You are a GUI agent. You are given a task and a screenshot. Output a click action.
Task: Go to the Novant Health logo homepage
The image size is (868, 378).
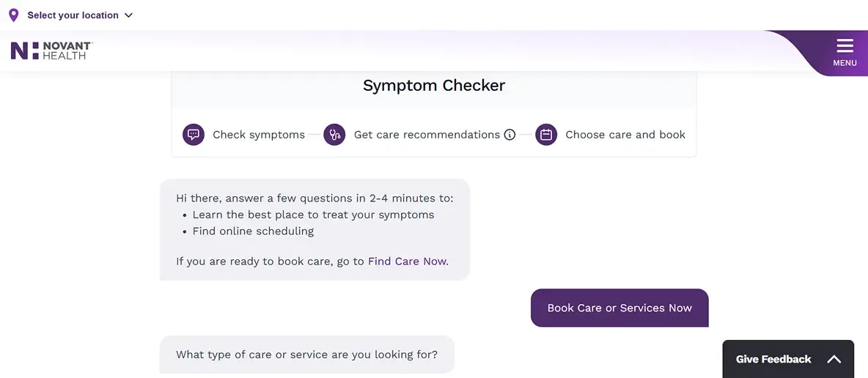click(x=51, y=51)
